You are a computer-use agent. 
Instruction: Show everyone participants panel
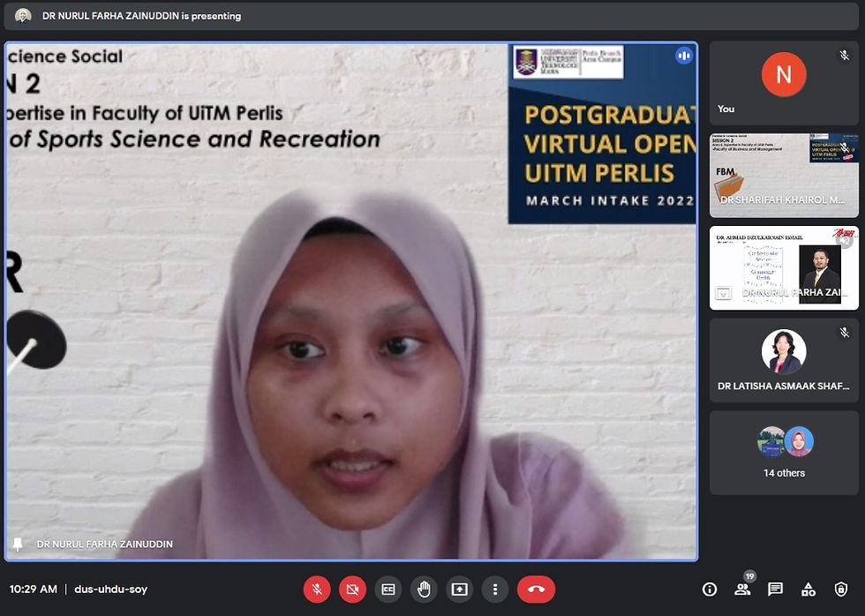742,590
